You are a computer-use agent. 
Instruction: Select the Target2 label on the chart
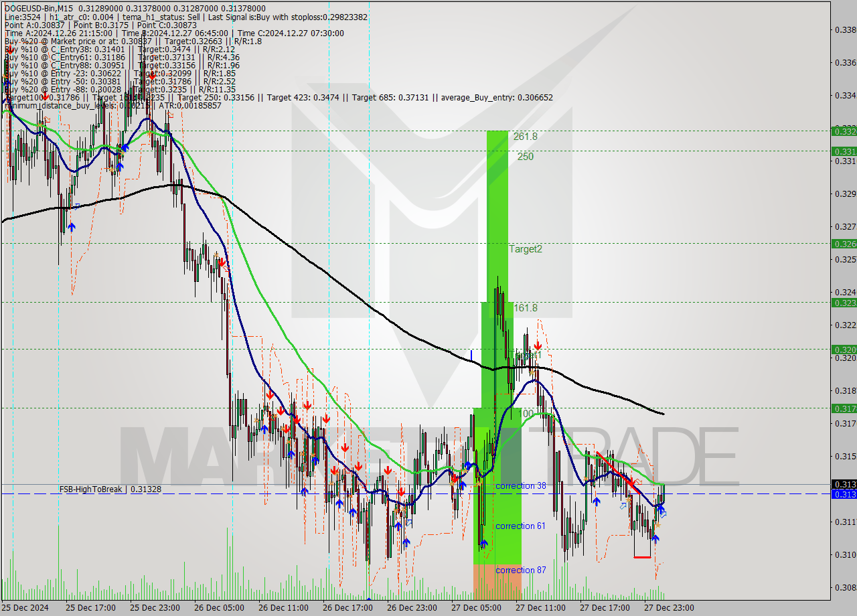526,249
